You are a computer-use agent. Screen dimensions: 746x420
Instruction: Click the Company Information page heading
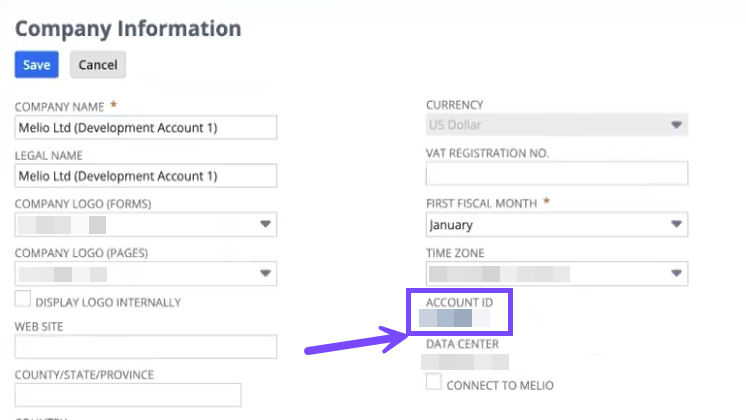[x=128, y=28]
